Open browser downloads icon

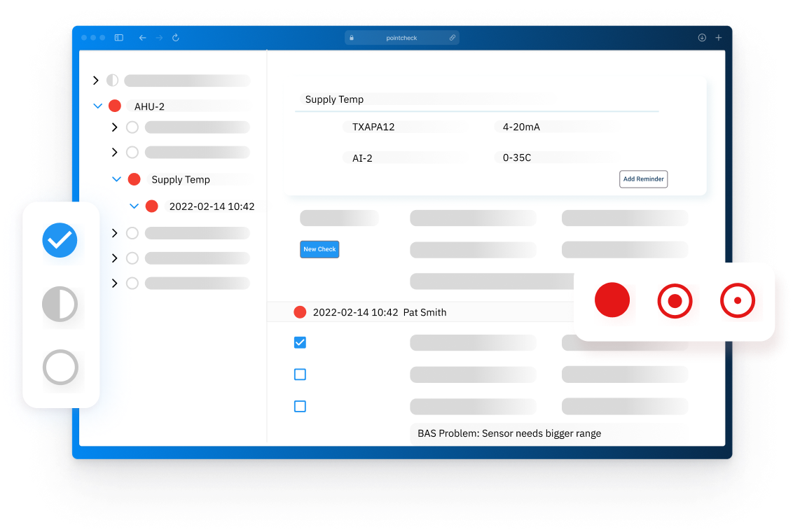pos(702,38)
